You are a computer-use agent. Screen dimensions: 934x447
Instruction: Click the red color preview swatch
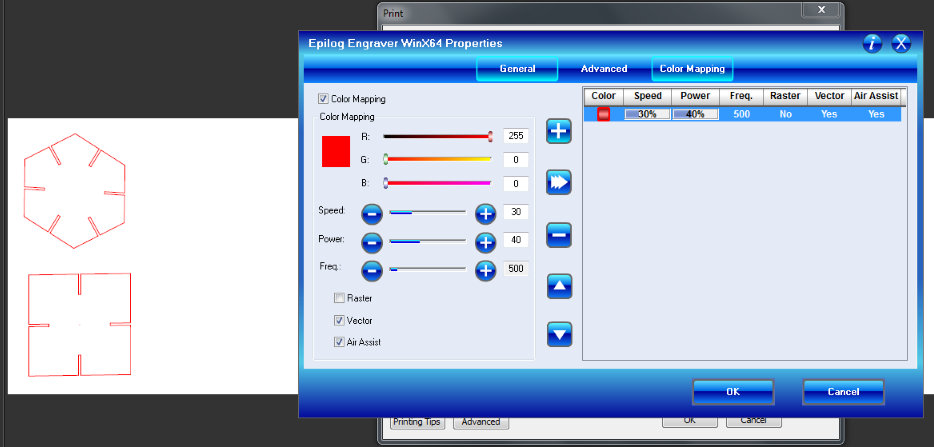point(336,151)
